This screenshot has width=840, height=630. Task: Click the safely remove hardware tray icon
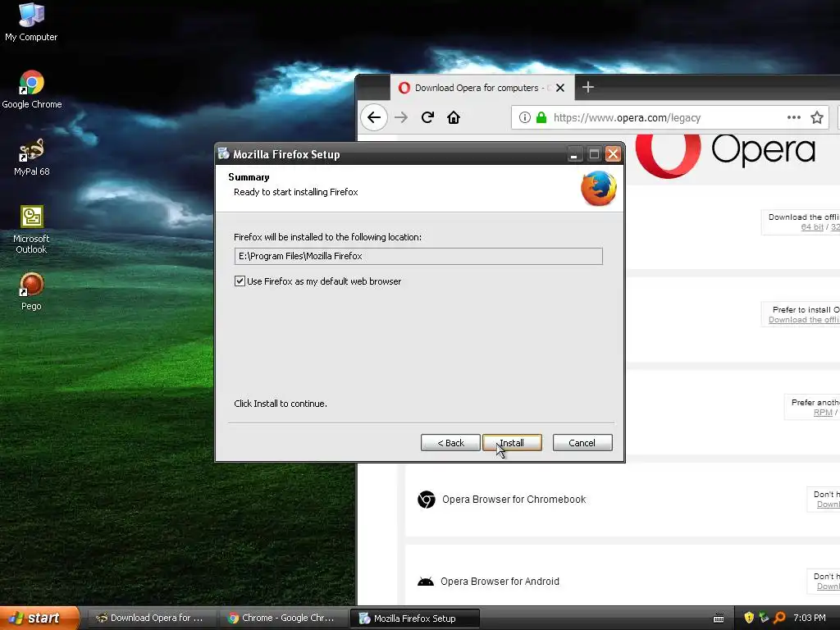click(x=764, y=618)
